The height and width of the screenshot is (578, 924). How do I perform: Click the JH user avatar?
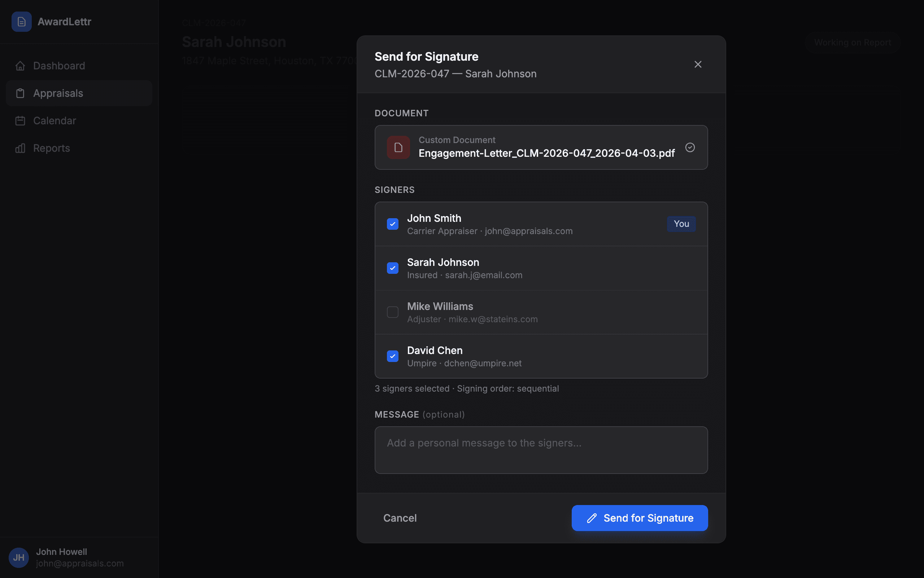pyautogui.click(x=19, y=558)
